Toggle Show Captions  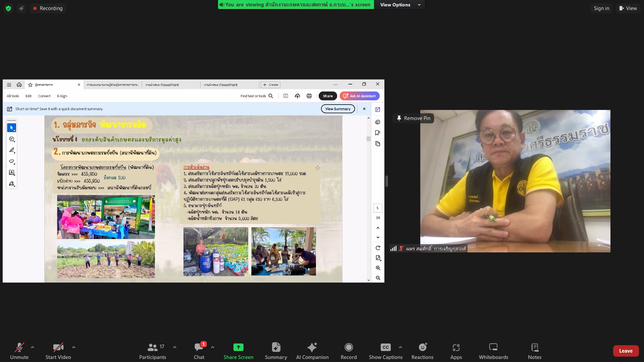click(385, 351)
